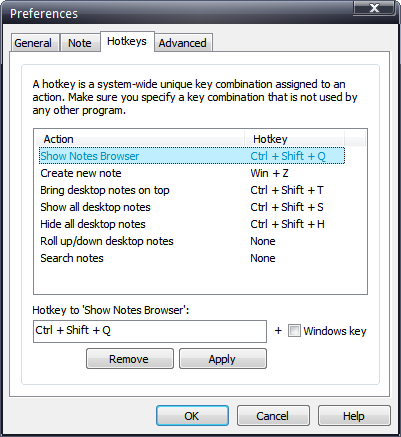Click the Apply button
The image size is (401, 437).
223,359
